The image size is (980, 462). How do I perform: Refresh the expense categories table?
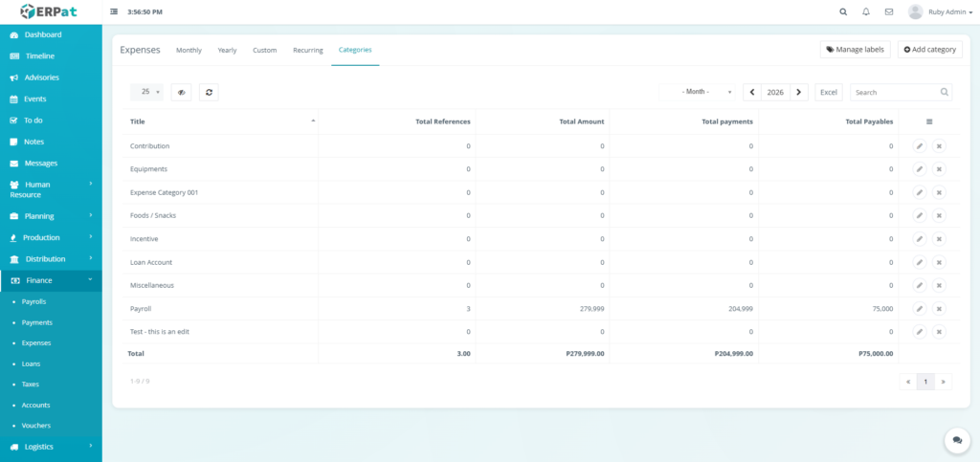click(x=210, y=92)
